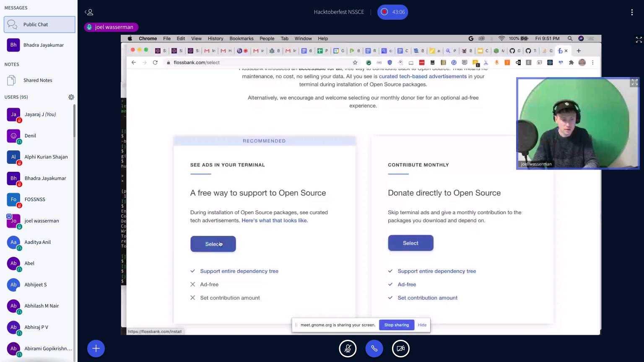The width and height of the screenshot is (644, 362).
Task: Expand joel wasserman's webcam to fullscreen
Action: [x=634, y=83]
